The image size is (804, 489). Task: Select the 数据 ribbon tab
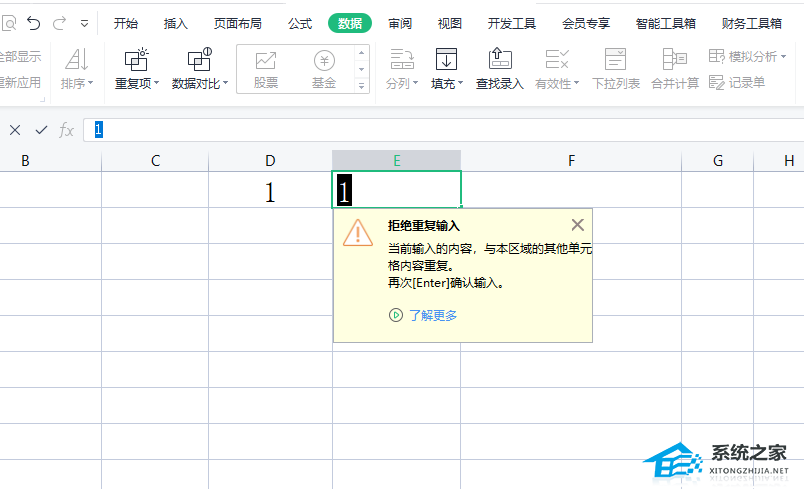click(350, 24)
